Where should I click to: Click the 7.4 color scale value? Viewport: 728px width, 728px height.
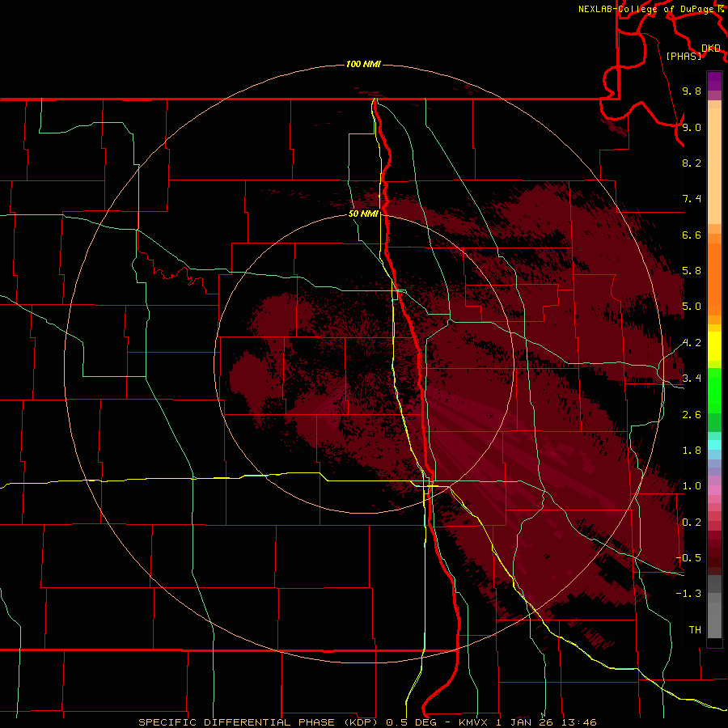coord(692,199)
